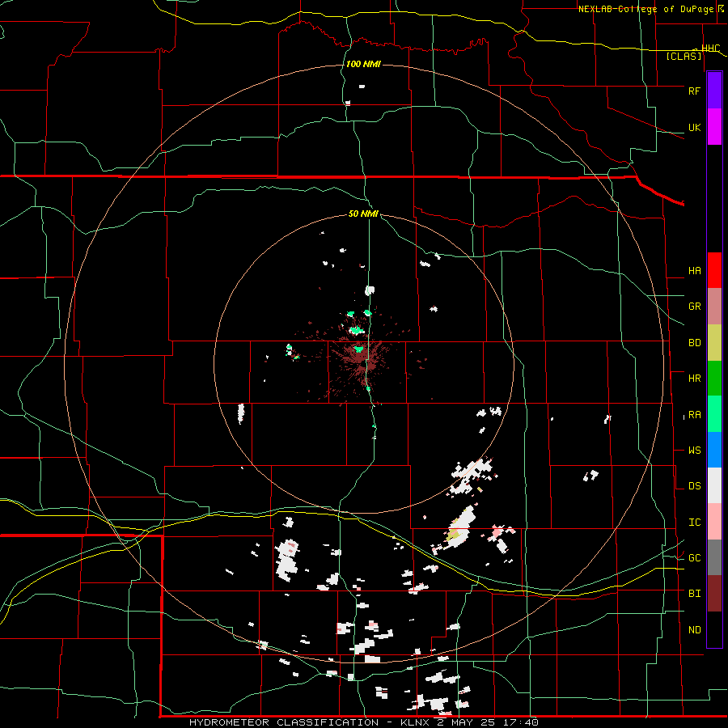728x728 pixels.
Task: Click the 'HR' legend label
Action: (x=694, y=379)
